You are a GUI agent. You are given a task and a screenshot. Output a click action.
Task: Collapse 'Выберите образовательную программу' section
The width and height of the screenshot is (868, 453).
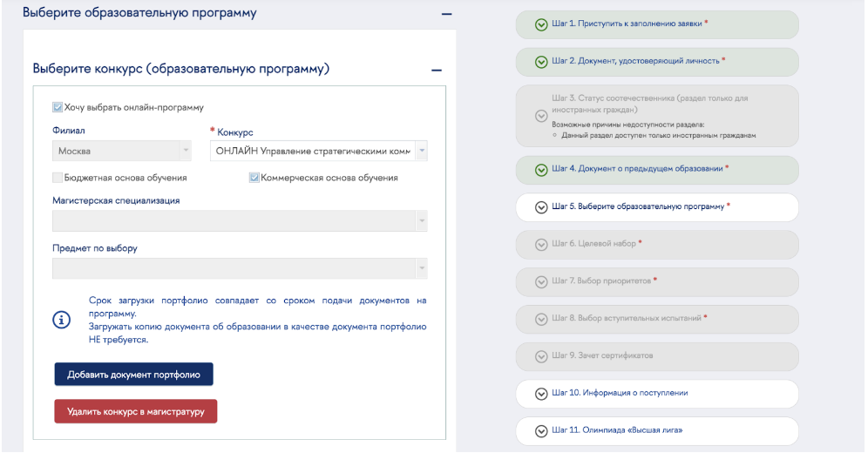tap(446, 14)
